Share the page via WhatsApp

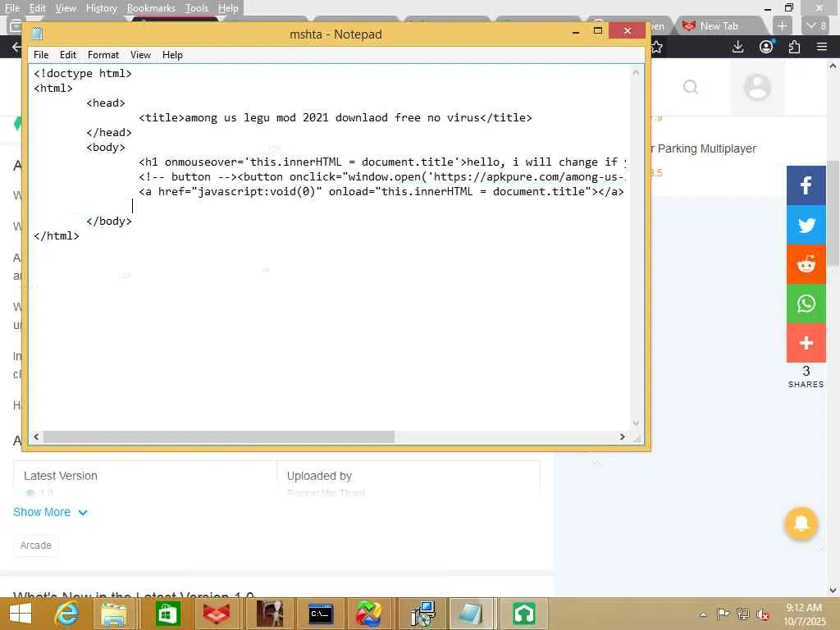click(806, 304)
